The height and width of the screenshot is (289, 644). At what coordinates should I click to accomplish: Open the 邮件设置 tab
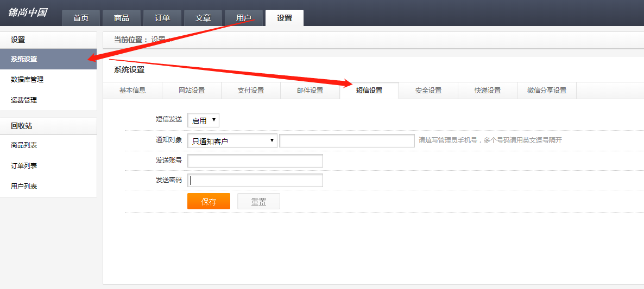310,91
